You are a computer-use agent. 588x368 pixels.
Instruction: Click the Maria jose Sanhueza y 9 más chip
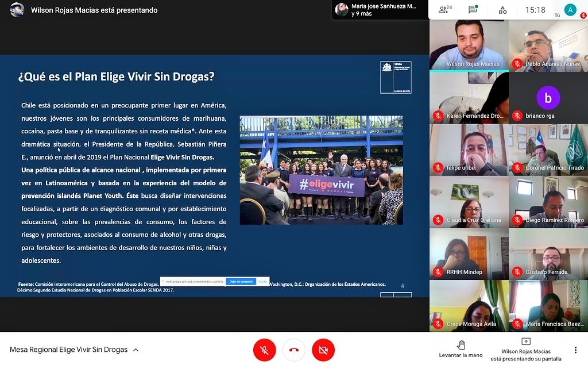click(x=380, y=10)
